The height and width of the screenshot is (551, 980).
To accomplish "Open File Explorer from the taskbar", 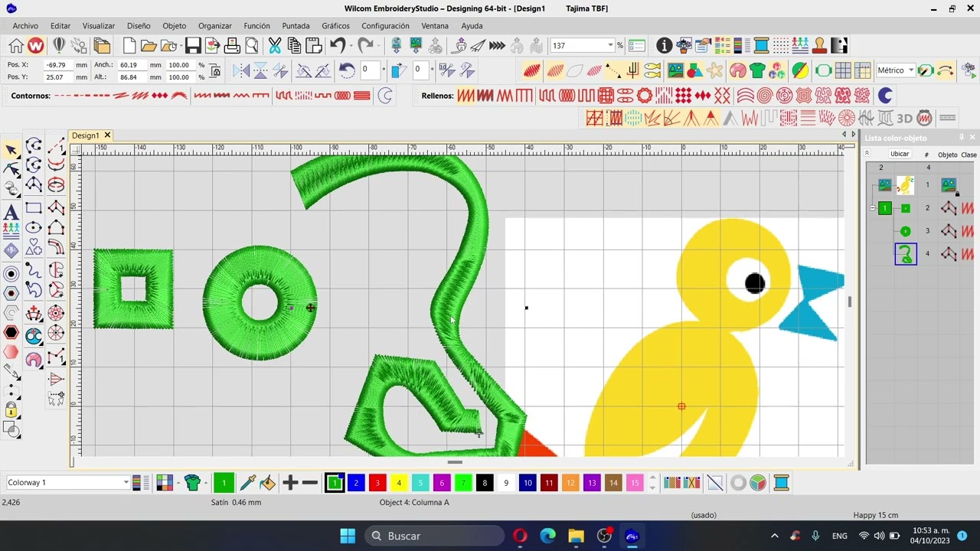I will (x=576, y=536).
